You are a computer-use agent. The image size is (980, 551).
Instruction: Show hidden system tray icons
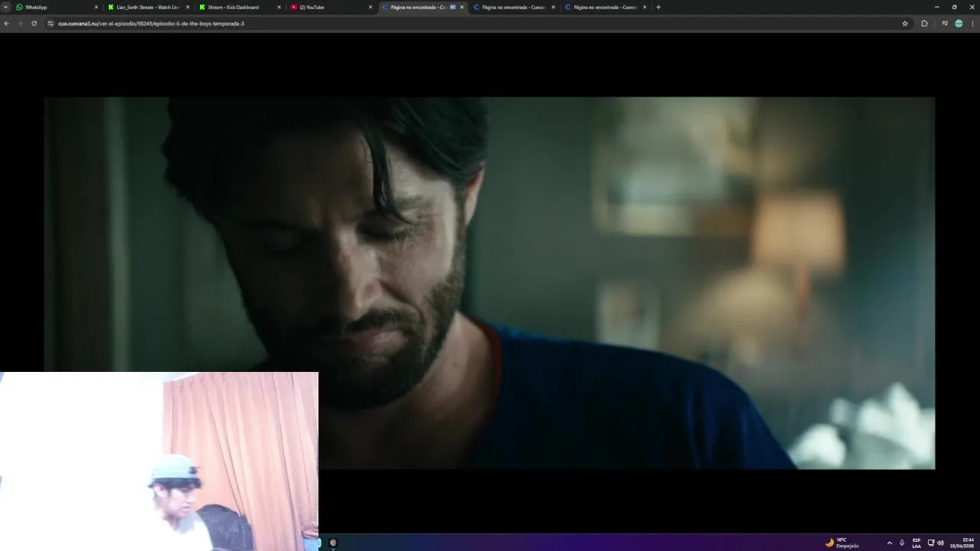[889, 543]
